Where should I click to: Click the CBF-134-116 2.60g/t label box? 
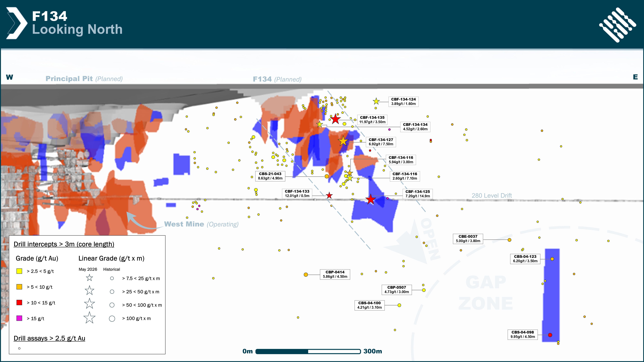[x=405, y=176]
